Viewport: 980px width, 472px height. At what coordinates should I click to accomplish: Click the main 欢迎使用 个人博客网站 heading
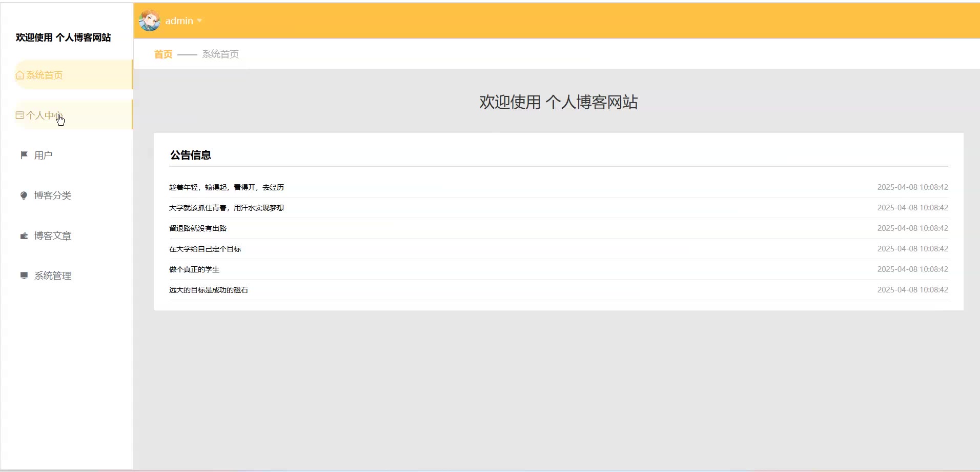click(x=559, y=102)
